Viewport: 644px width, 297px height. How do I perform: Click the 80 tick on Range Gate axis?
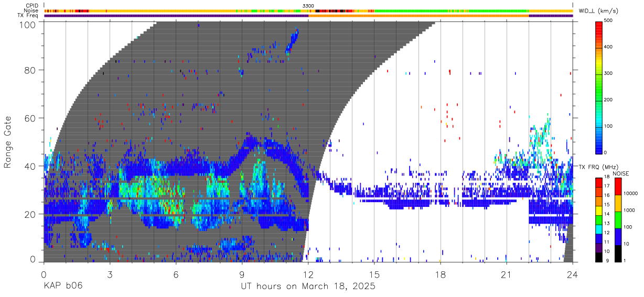tap(30, 70)
